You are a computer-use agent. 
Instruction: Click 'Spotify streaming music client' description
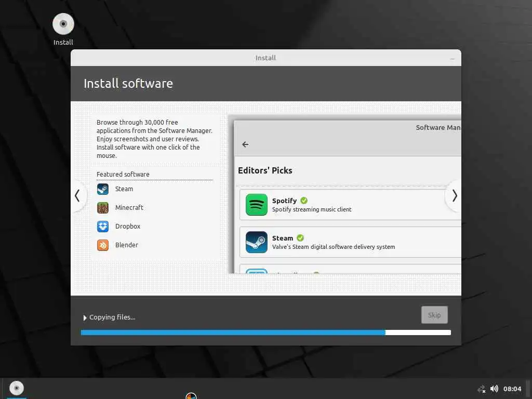[x=312, y=209]
